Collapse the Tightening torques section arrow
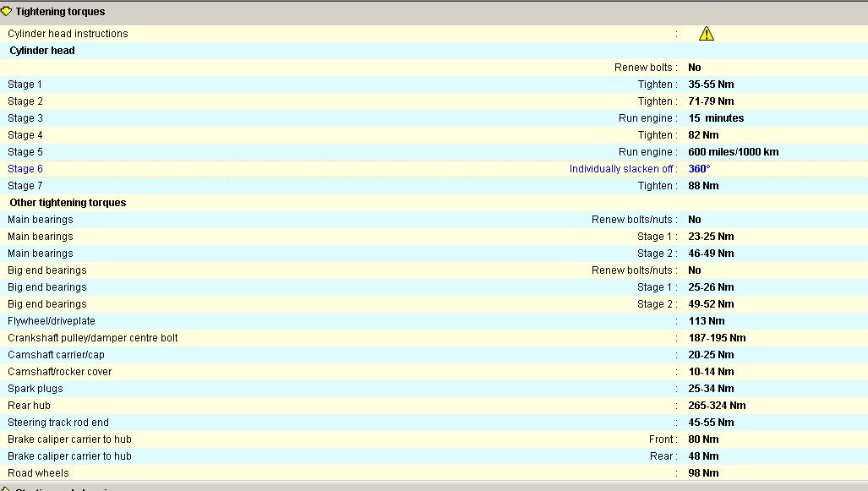 [7, 12]
